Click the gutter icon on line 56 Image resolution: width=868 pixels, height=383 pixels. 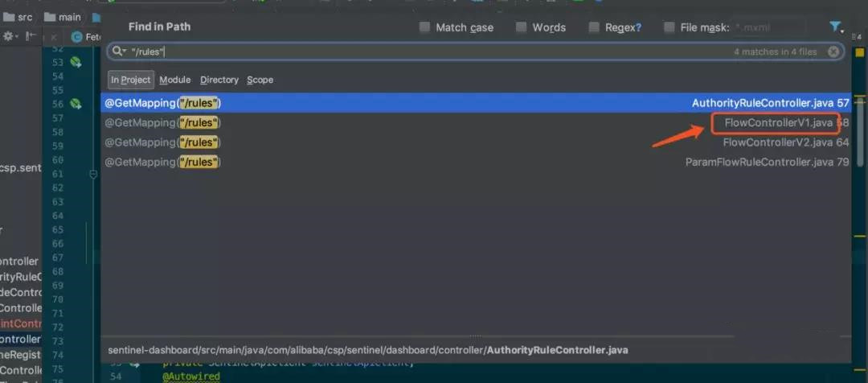pyautogui.click(x=76, y=104)
